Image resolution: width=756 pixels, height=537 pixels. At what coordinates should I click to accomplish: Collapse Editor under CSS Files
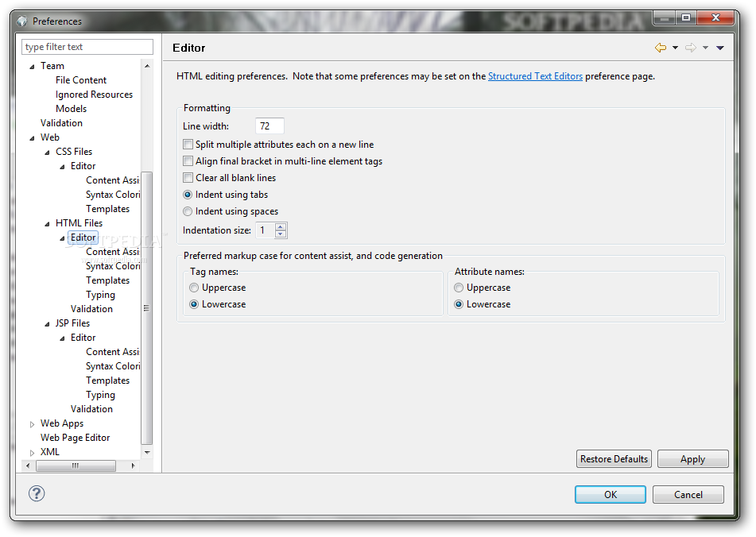click(62, 167)
